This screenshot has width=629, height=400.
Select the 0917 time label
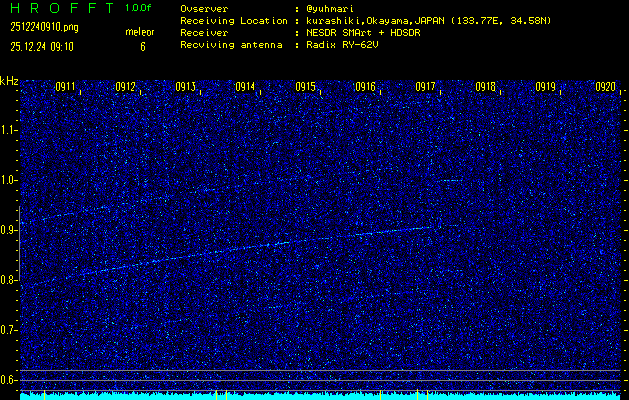pos(425,87)
